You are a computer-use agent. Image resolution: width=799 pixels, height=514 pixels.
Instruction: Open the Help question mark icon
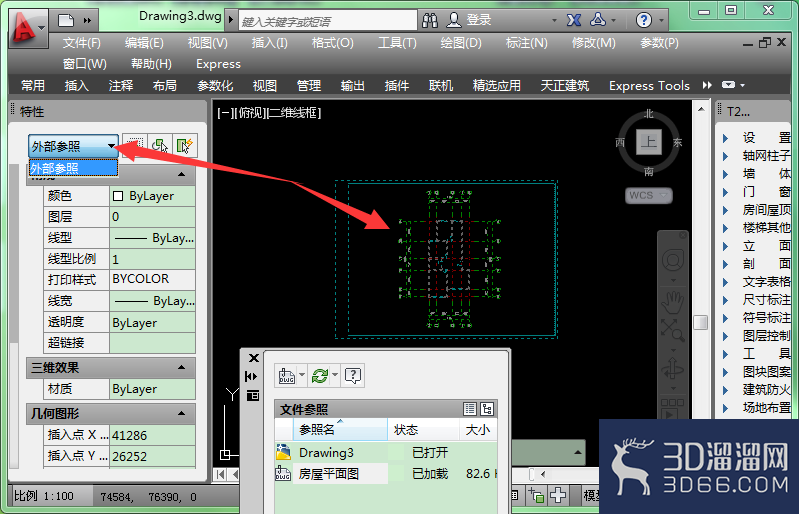point(644,20)
